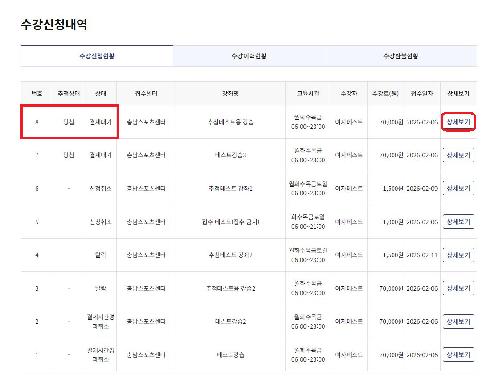
Task: Click the fee amount in row 6
Action: coord(393,188)
